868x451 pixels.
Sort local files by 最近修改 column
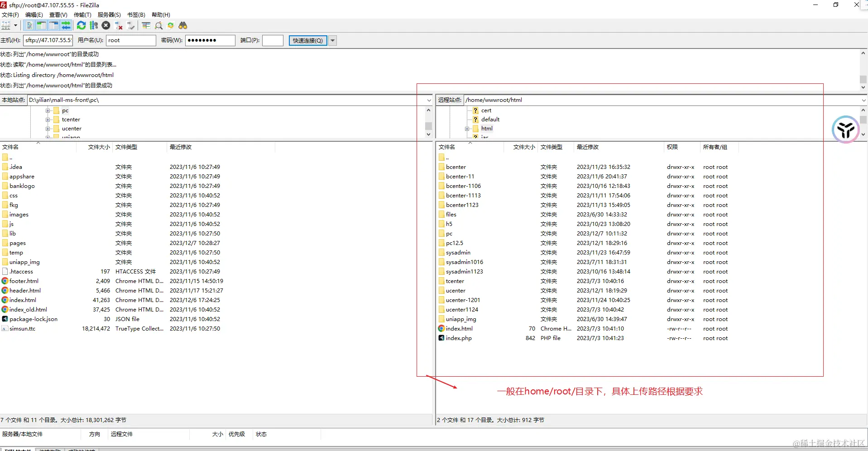click(221, 147)
